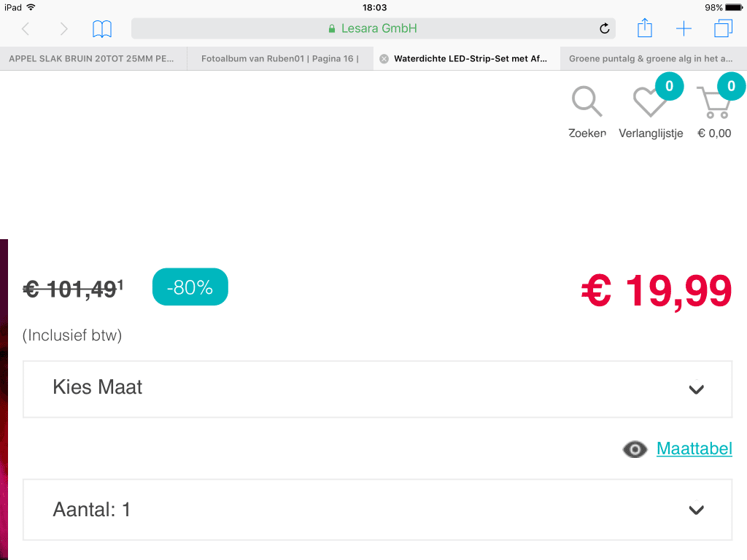Click the eye icon beside Maattabel

click(635, 449)
